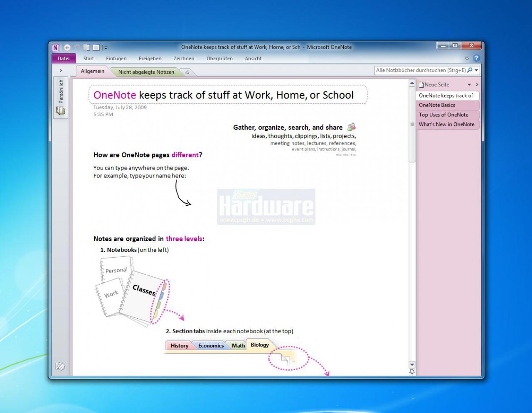Click the page title 'OneNote keeps track of stuff'

click(224, 95)
